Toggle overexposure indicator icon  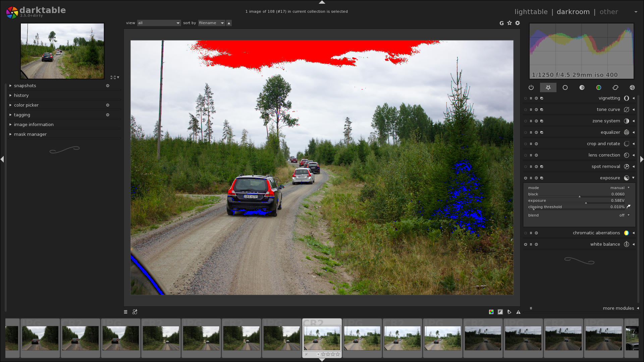click(x=500, y=312)
